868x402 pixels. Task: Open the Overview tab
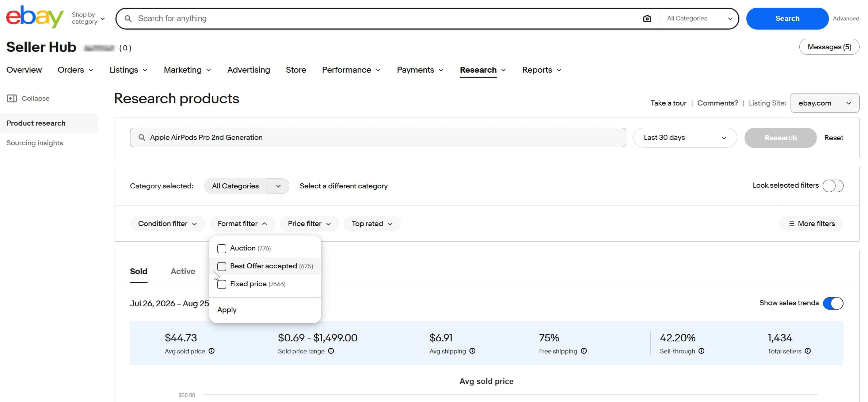24,70
